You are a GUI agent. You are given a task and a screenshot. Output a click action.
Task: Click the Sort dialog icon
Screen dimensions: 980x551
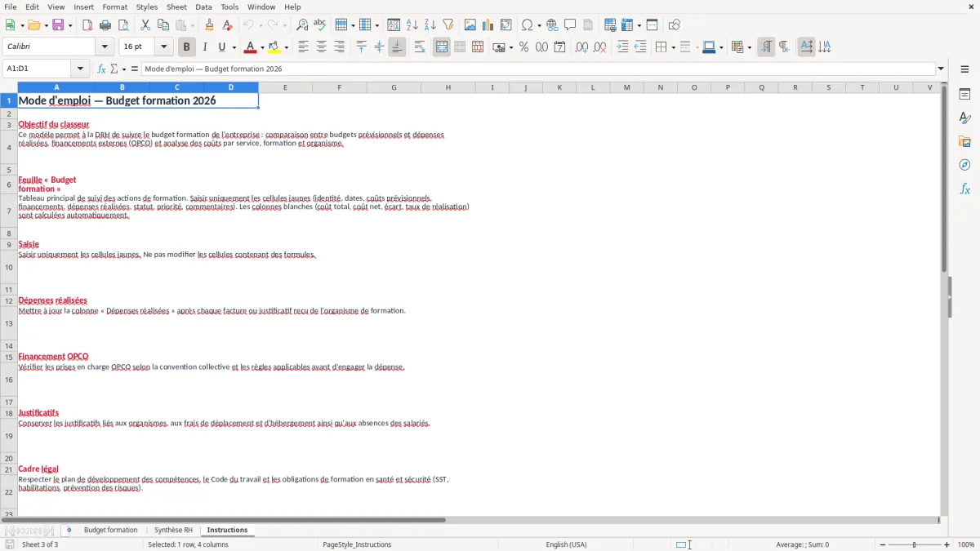pos(394,25)
